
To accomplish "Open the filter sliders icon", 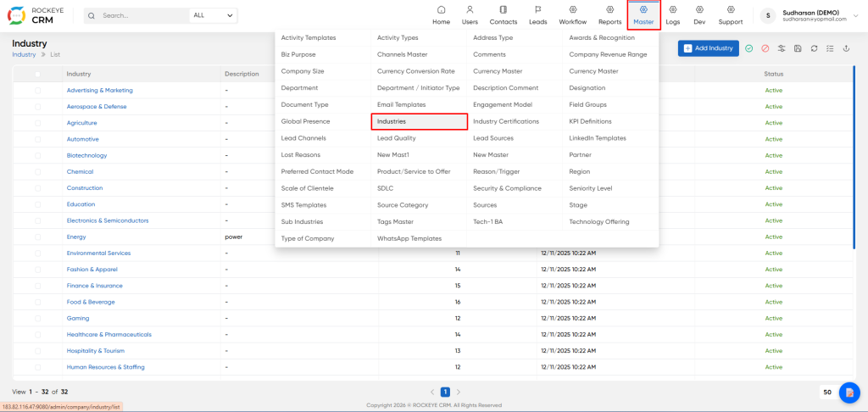I will click(x=781, y=48).
